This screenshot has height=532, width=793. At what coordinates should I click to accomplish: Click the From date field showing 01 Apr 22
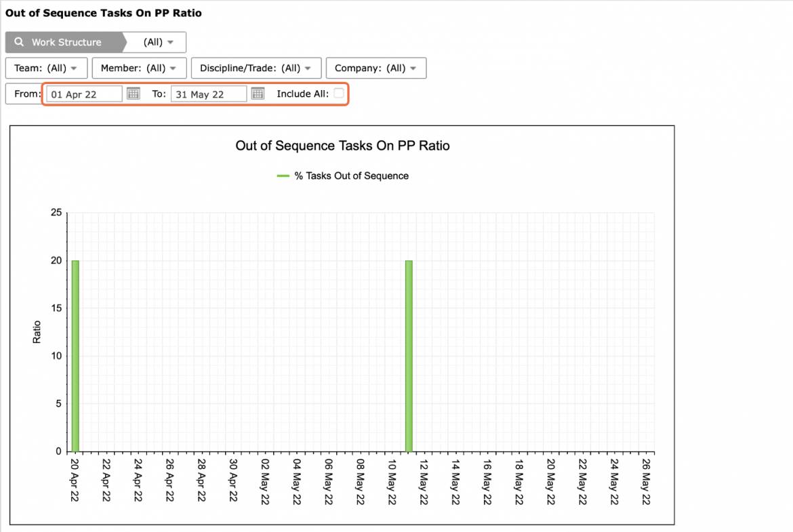click(85, 94)
